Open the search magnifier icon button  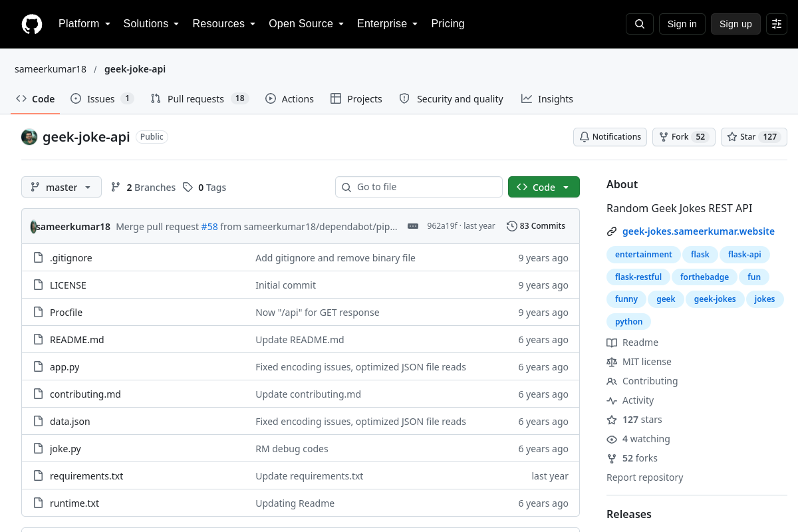pos(640,24)
